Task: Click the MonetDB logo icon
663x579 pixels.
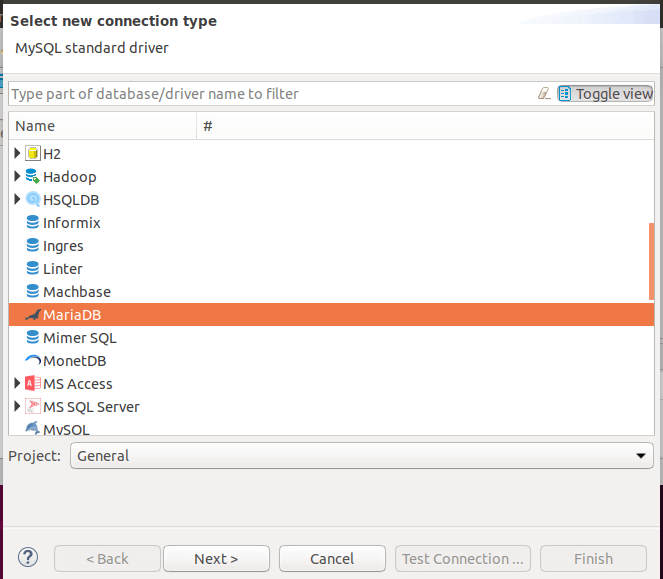Action: pyautogui.click(x=33, y=361)
